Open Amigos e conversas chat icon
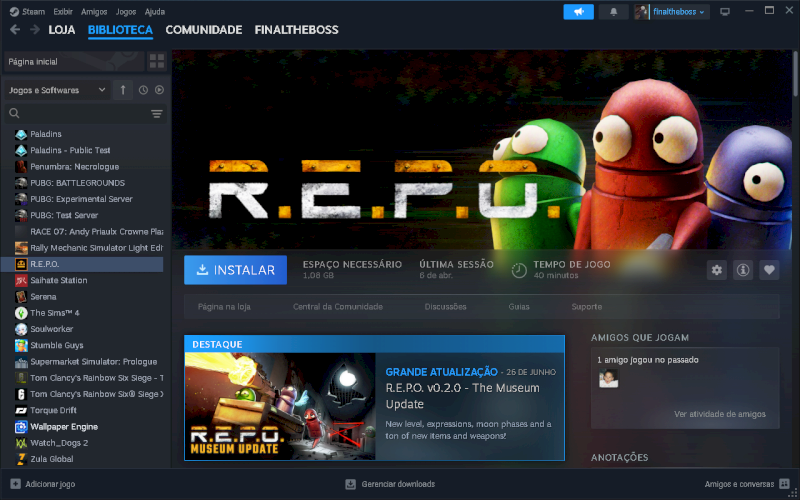800x500 pixels. (784, 484)
